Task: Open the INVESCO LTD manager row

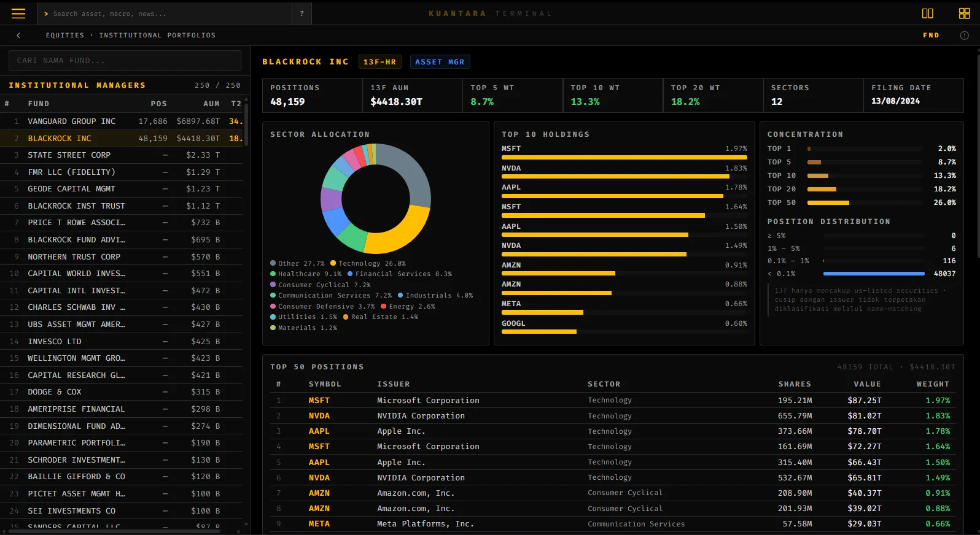Action: [x=123, y=342]
